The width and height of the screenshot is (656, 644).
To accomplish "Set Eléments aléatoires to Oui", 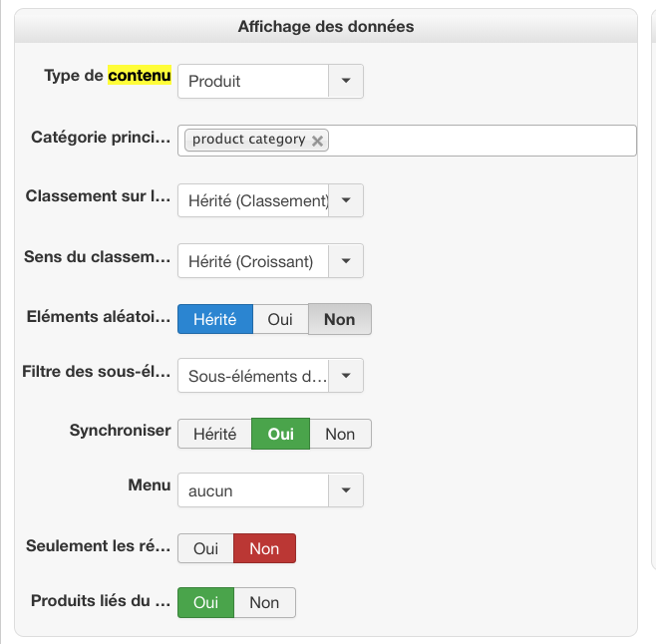I will (280, 319).
